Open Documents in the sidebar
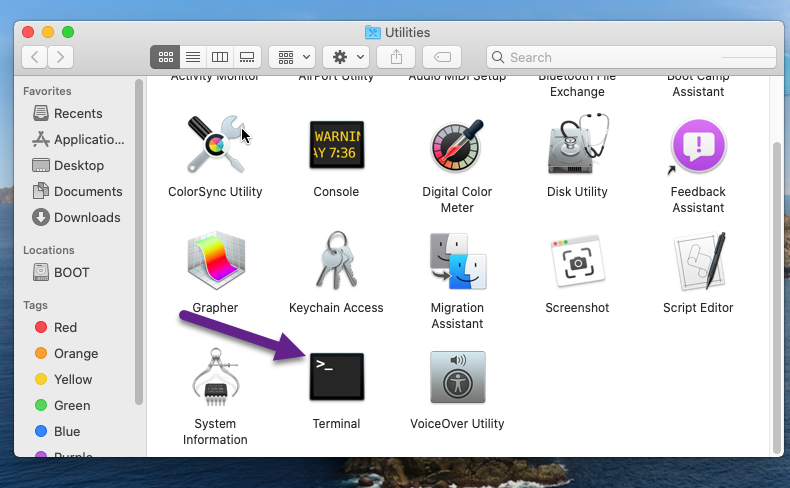 78,191
